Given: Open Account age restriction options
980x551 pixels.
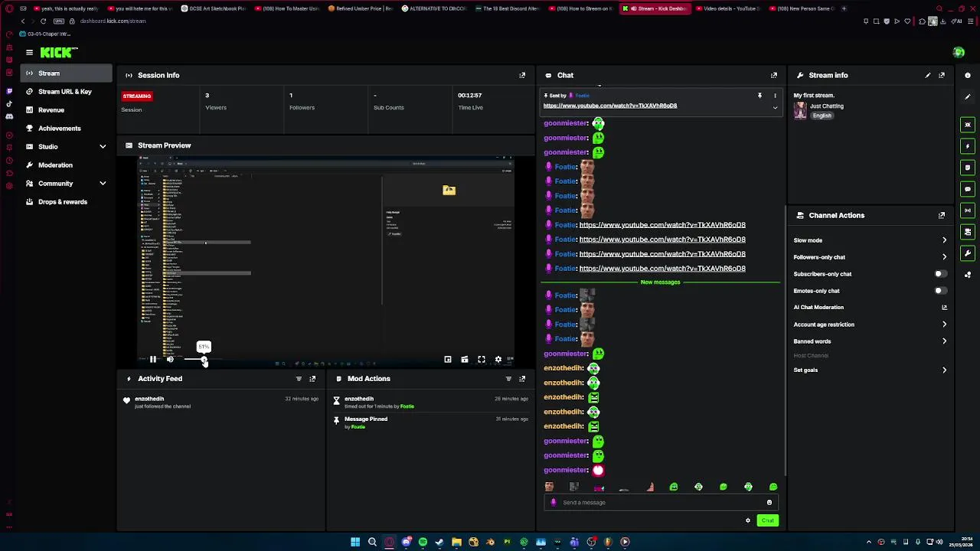Looking at the screenshot, I should click(871, 324).
